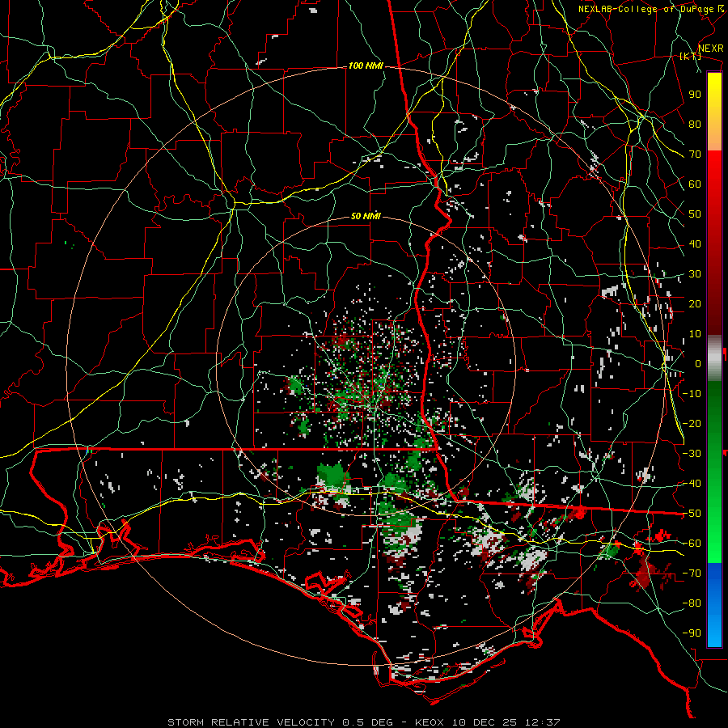Click the -60 knot scale label
Image resolution: width=728 pixels, height=728 pixels.
tap(692, 544)
